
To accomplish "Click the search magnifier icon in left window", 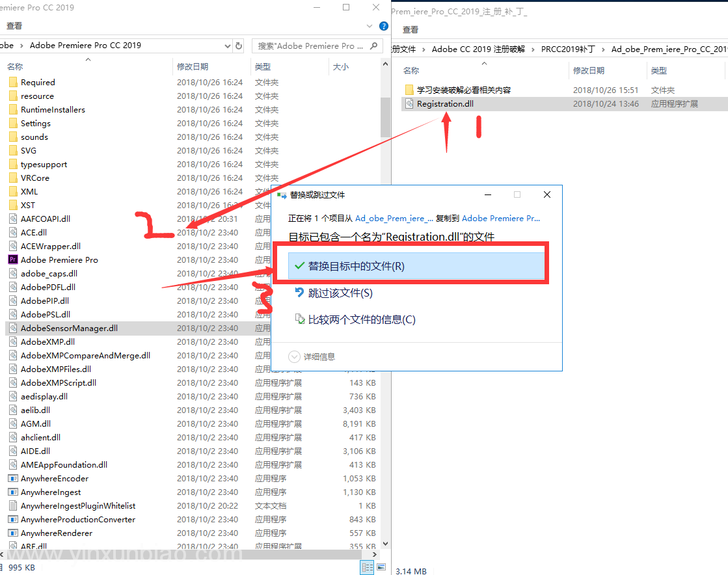I will click(x=373, y=46).
